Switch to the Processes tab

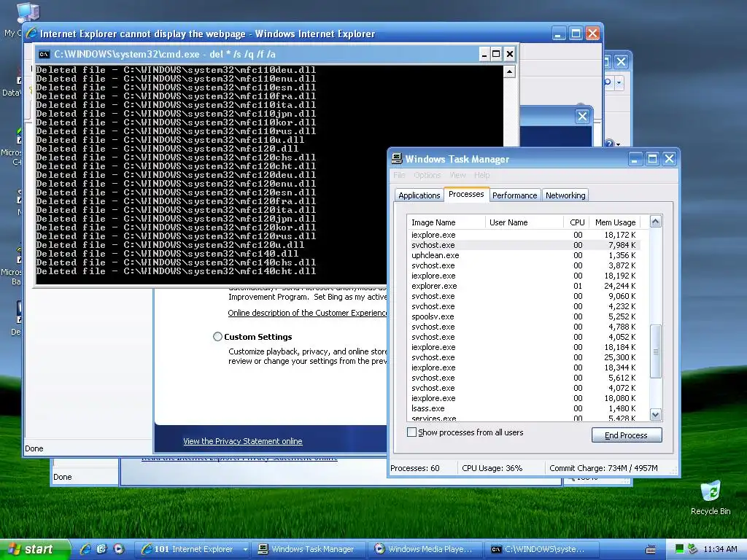click(466, 194)
